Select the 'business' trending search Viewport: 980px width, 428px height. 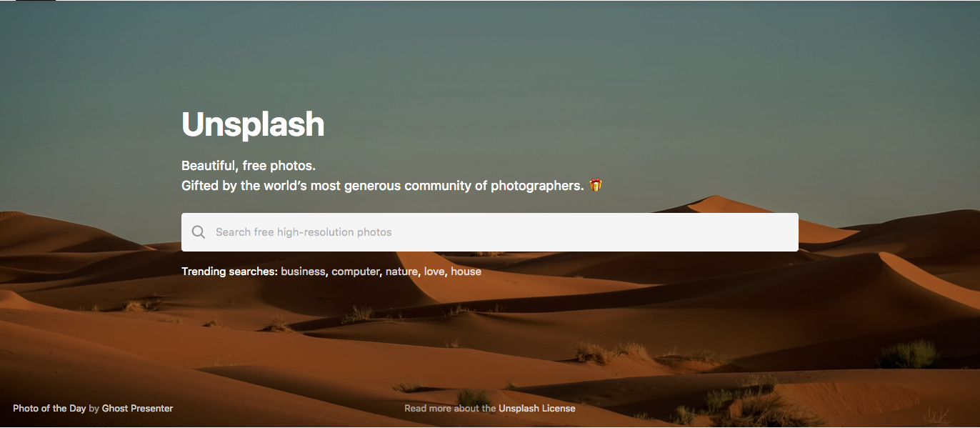pyautogui.click(x=304, y=272)
